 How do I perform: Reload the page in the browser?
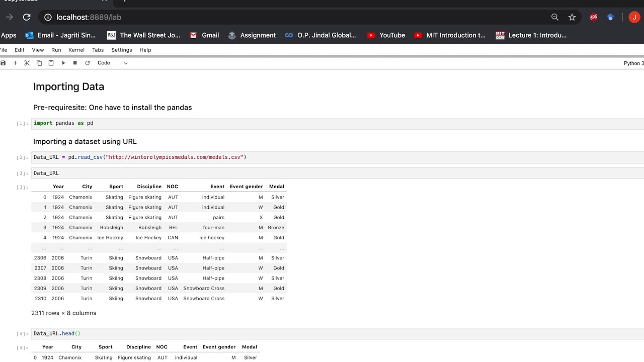coord(27,17)
